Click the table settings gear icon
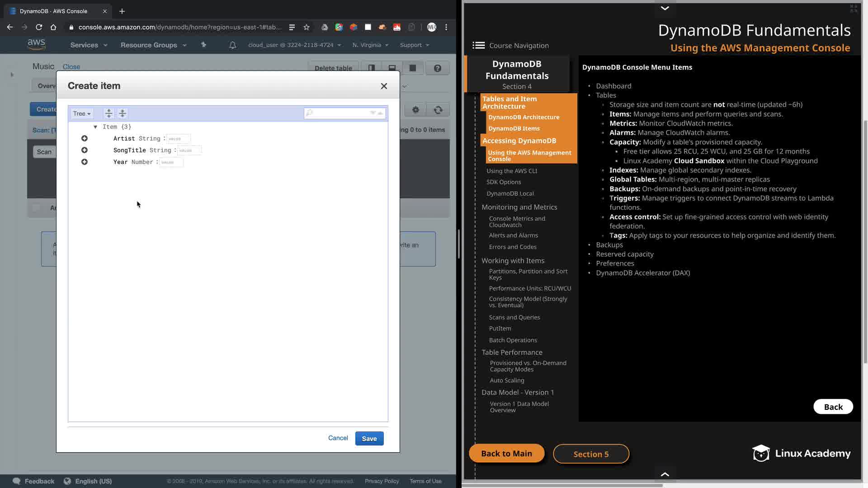This screenshot has height=488, width=868. click(x=415, y=110)
